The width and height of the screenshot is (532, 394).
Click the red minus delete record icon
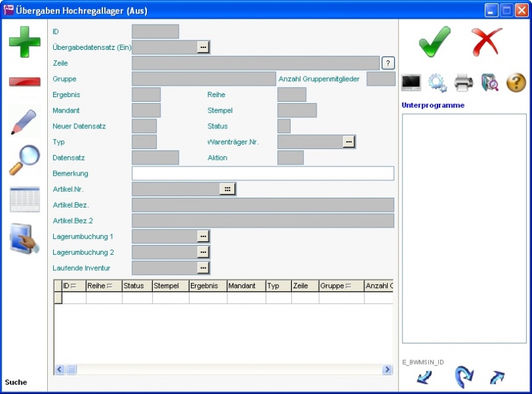tap(25, 82)
